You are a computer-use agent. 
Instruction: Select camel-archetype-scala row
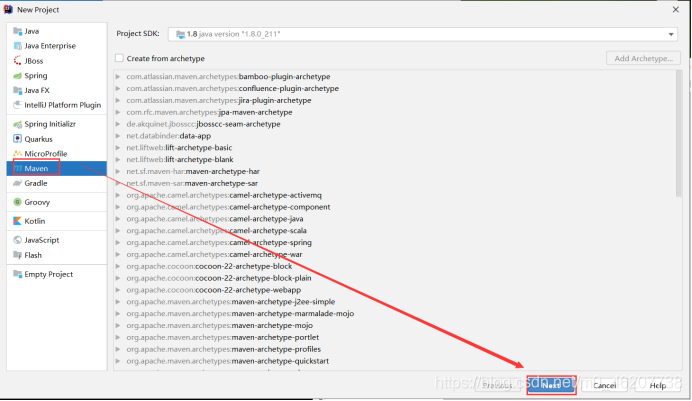(x=397, y=231)
